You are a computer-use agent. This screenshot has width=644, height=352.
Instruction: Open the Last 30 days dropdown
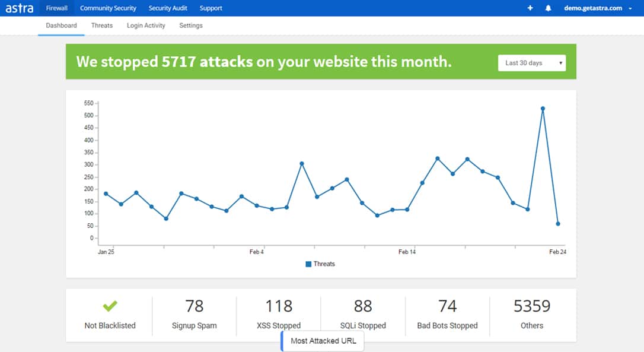point(532,63)
